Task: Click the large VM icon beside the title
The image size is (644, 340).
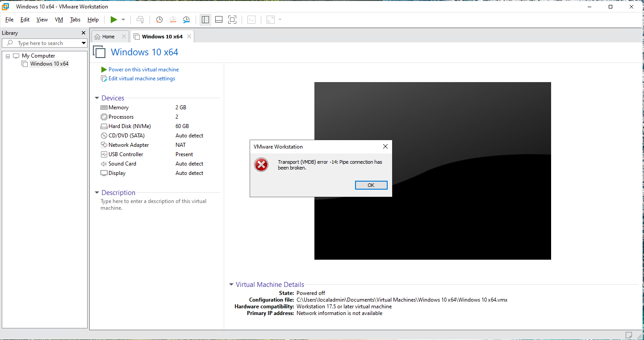Action: pos(99,52)
